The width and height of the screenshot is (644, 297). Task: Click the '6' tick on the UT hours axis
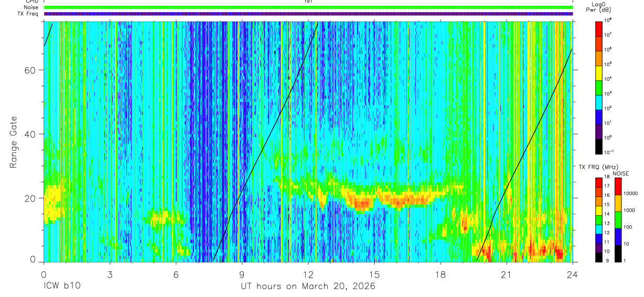(176, 274)
